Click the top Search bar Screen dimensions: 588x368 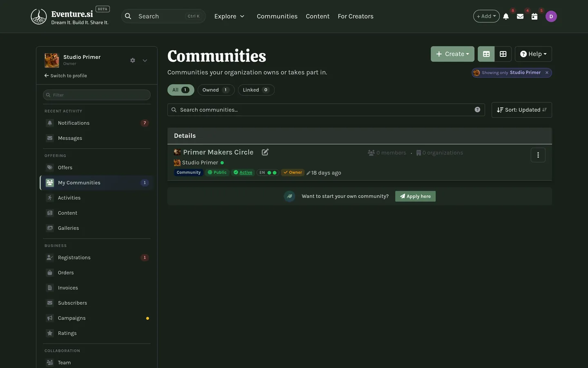point(163,16)
